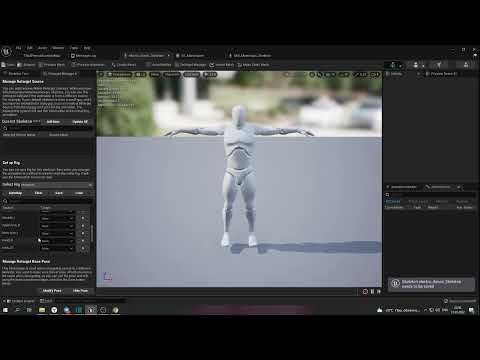Click the viewport scale snap setting
Viewport: 480px width, 360px height.
click(361, 74)
